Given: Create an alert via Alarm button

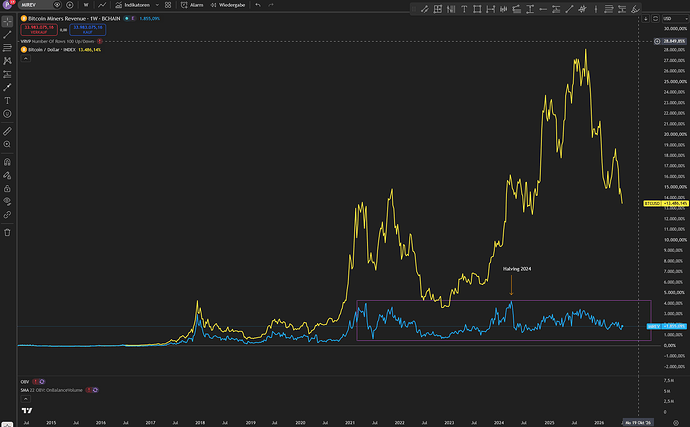Looking at the screenshot, I should 192,5.
